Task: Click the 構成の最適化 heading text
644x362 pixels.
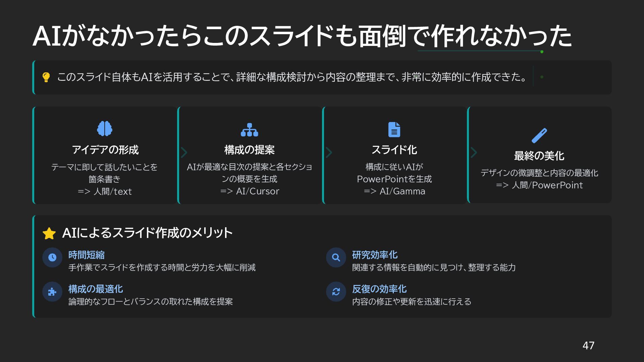Action: pyautogui.click(x=96, y=289)
